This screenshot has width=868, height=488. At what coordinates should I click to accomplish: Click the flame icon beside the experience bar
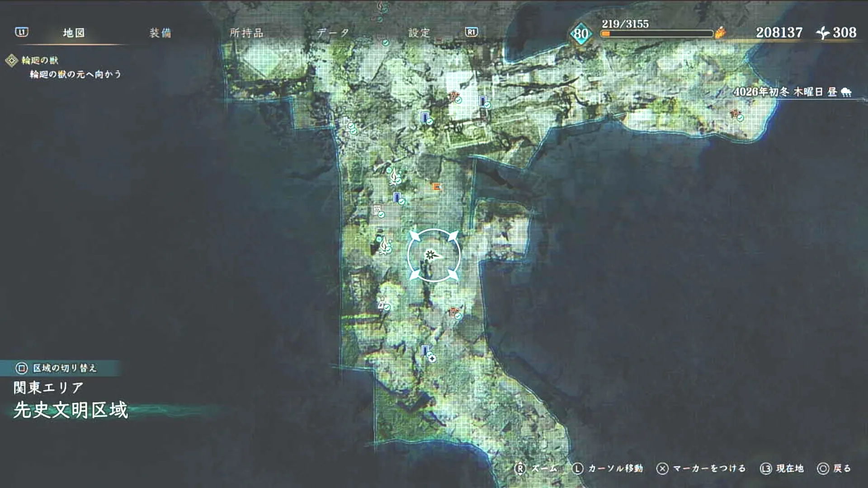pos(720,33)
